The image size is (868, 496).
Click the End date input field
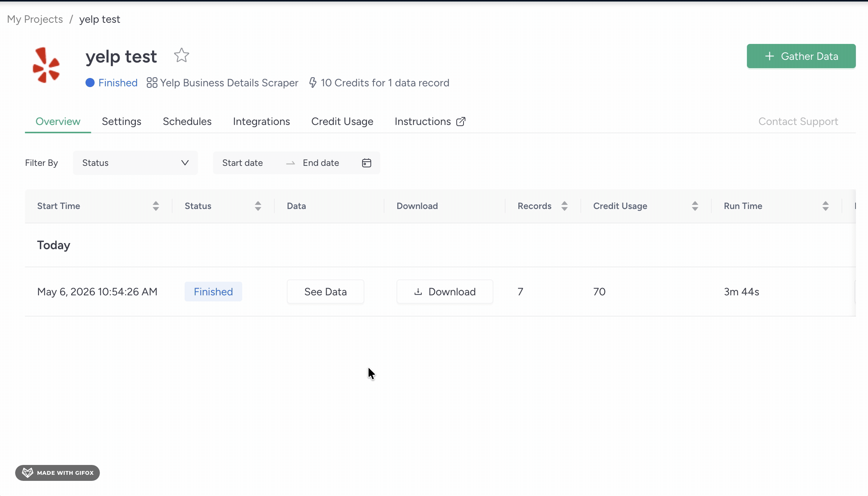(321, 163)
